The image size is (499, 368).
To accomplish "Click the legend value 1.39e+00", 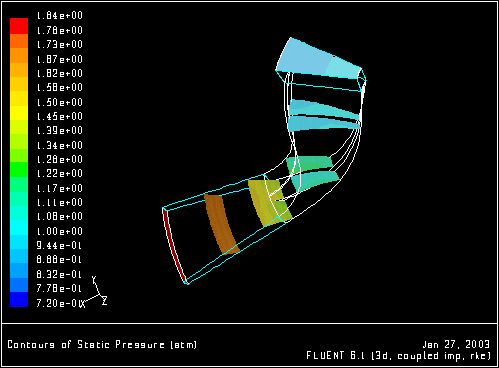I will tap(60, 130).
